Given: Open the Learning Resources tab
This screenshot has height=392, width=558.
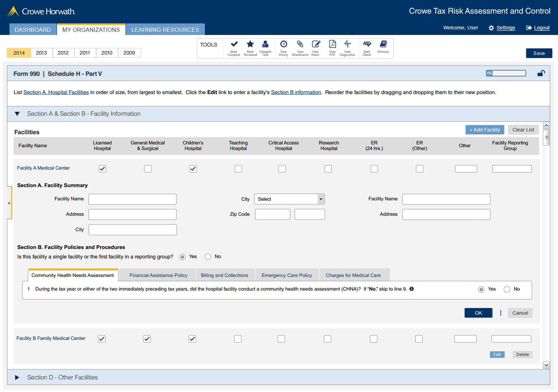Looking at the screenshot, I should tap(165, 30).
